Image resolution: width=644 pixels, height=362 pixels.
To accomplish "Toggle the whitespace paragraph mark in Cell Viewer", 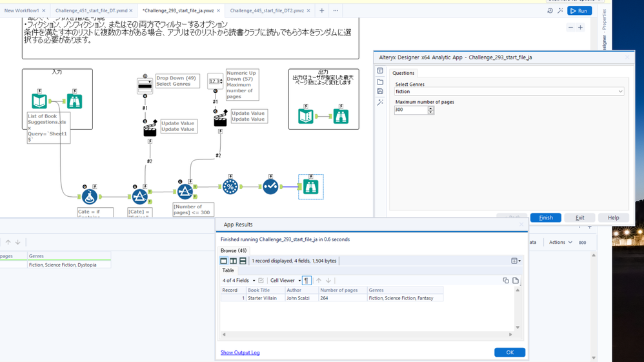I will click(307, 281).
